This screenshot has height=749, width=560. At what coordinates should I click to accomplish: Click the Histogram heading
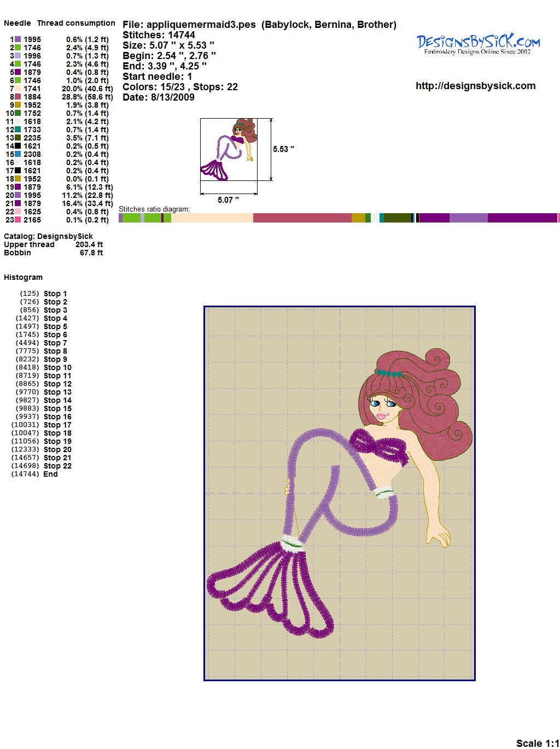point(23,277)
